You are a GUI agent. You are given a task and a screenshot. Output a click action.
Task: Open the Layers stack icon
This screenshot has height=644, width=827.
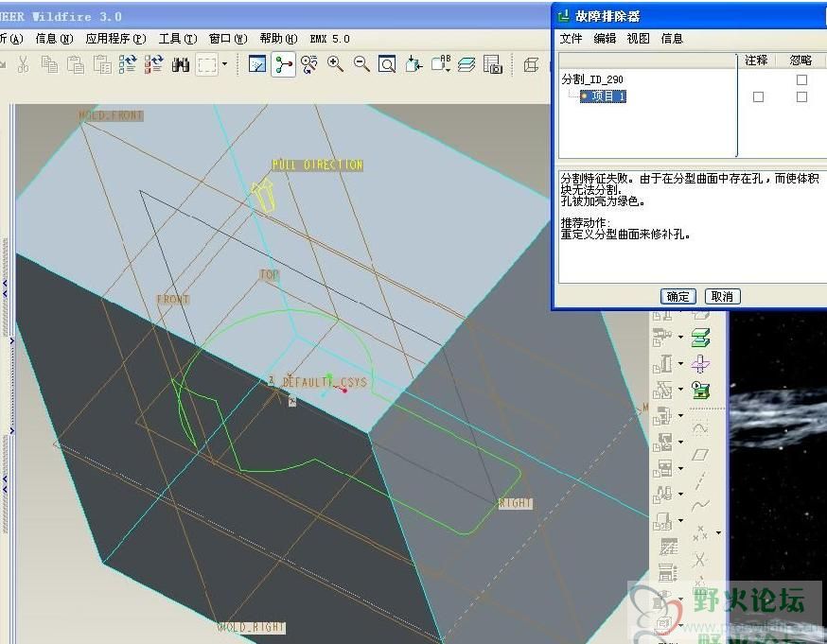[466, 64]
